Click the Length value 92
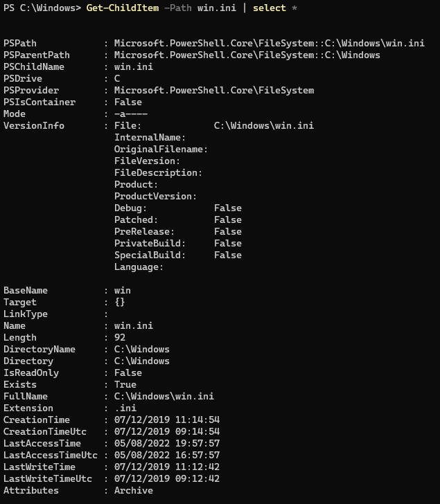 point(120,338)
